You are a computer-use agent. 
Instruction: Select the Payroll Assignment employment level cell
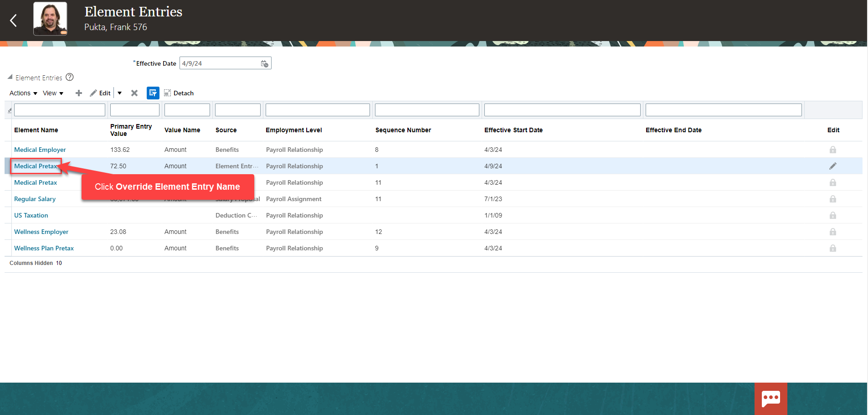coord(294,199)
